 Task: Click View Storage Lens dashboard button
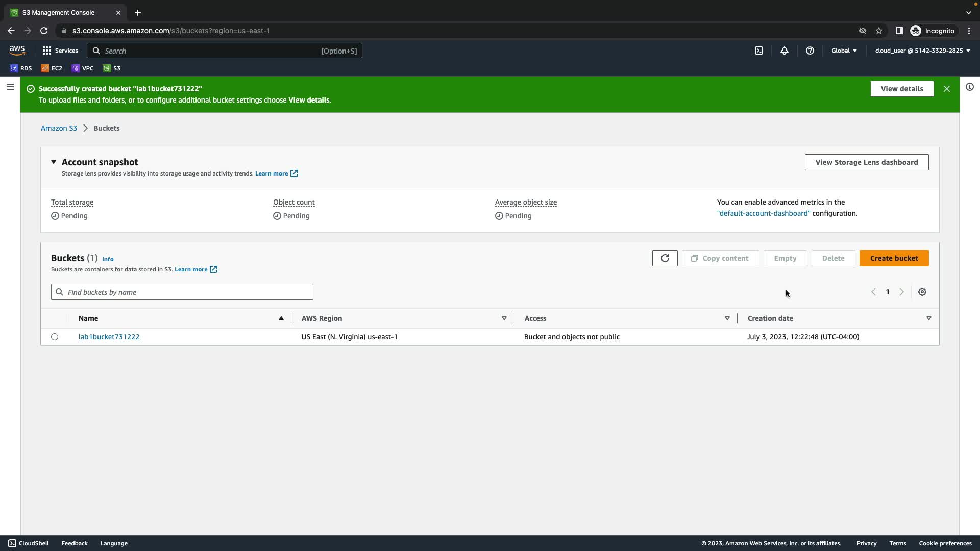coord(866,162)
